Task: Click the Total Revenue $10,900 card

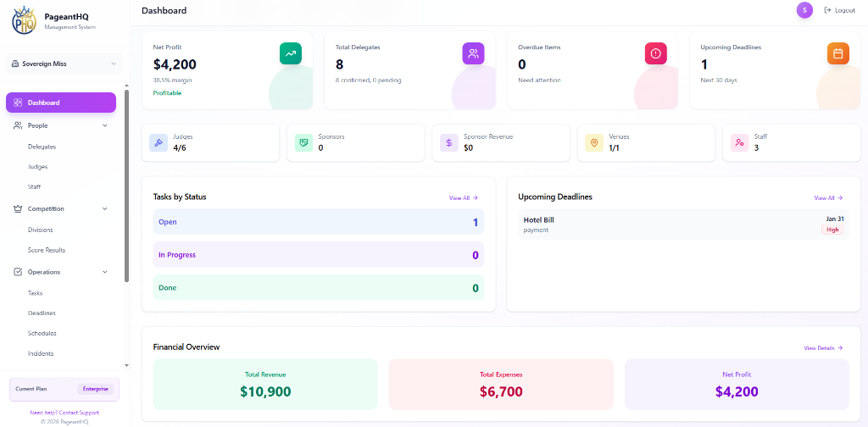Action: (x=265, y=385)
